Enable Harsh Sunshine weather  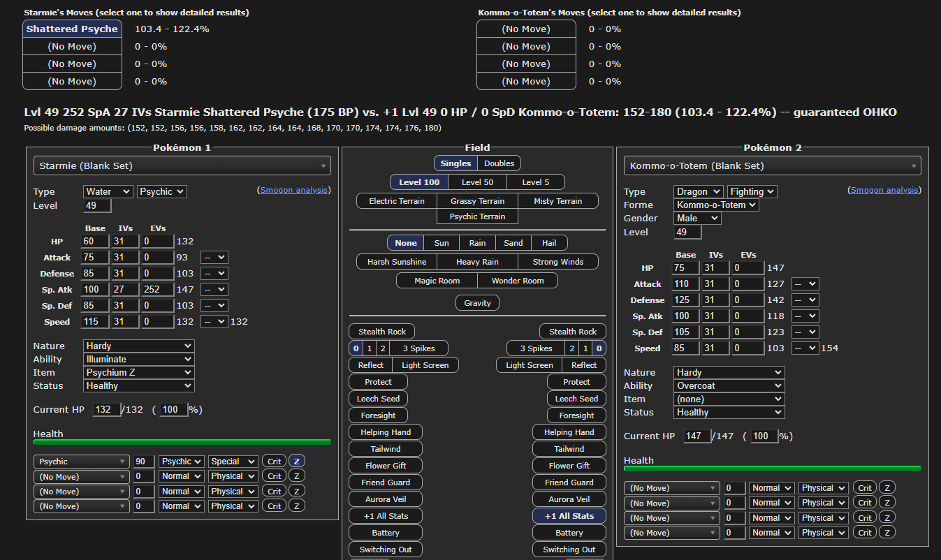396,262
